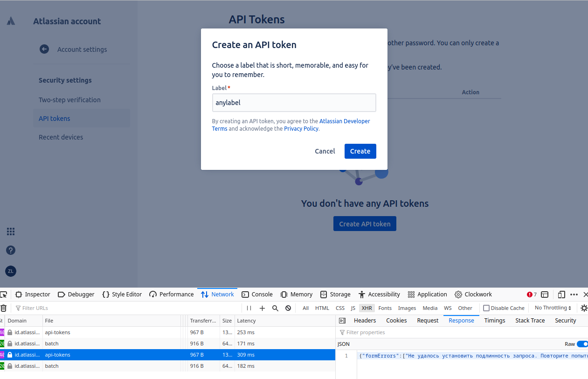Viewport: 588px width, 379px height.
Task: Open devtools dock options icon
Action: pyautogui.click(x=545, y=295)
